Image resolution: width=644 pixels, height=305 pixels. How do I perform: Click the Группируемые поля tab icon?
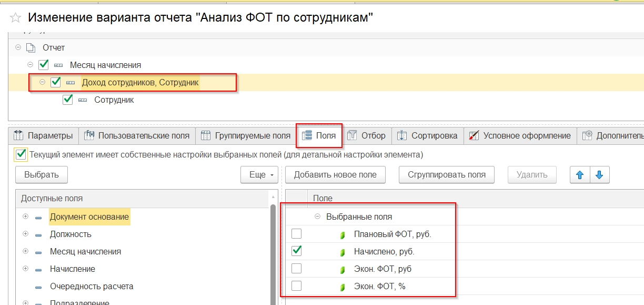[x=206, y=135]
